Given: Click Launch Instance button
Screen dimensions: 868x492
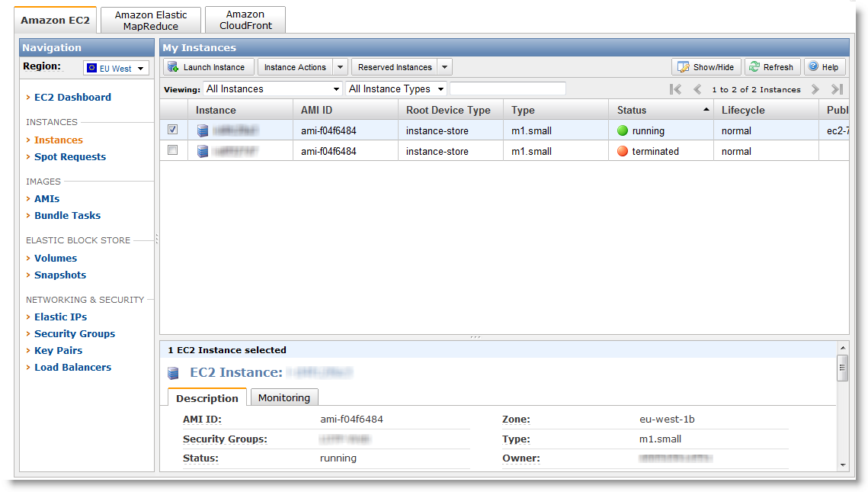Looking at the screenshot, I should coord(209,67).
